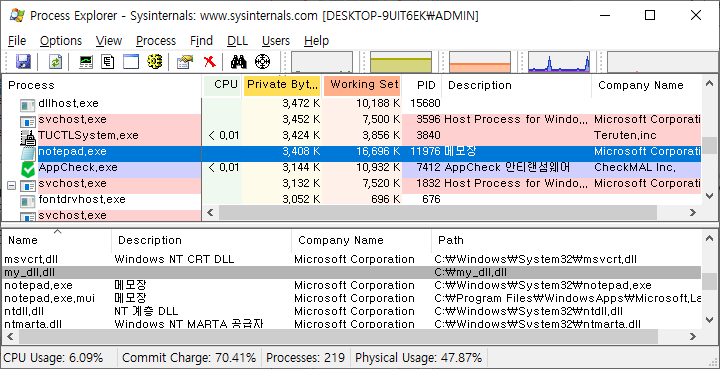Click the crosshair Find Window's Process icon
720x369 pixels.
(262, 62)
